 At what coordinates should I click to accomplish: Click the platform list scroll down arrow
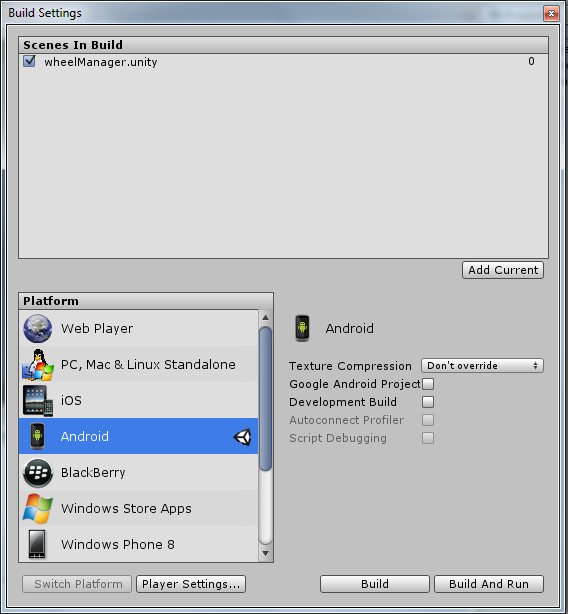point(265,553)
